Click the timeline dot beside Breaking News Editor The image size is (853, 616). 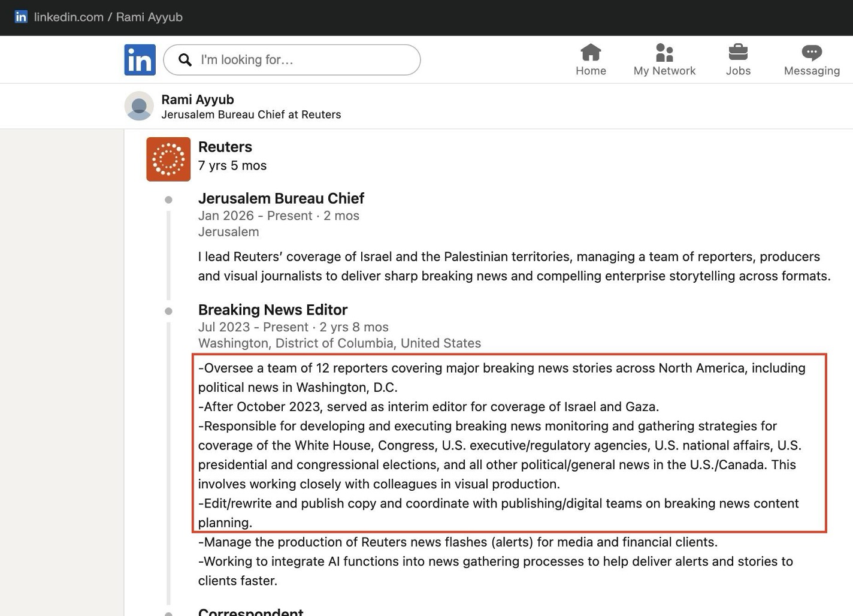[168, 311]
